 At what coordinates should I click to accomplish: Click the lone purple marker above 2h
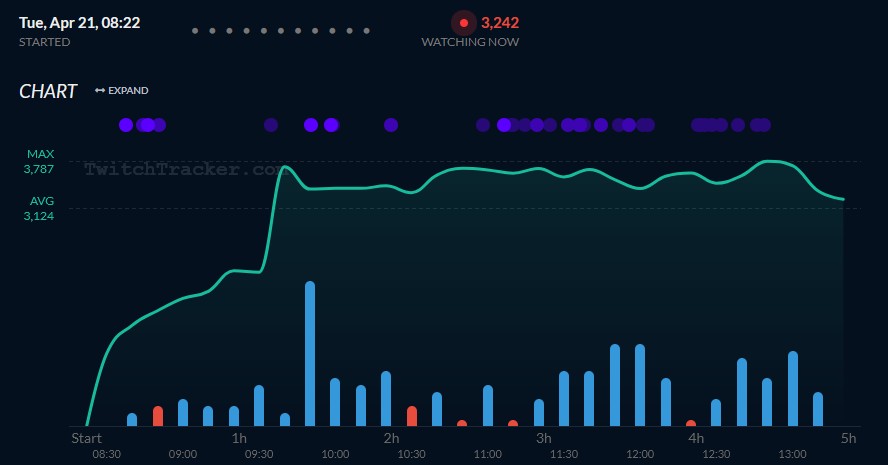point(391,125)
